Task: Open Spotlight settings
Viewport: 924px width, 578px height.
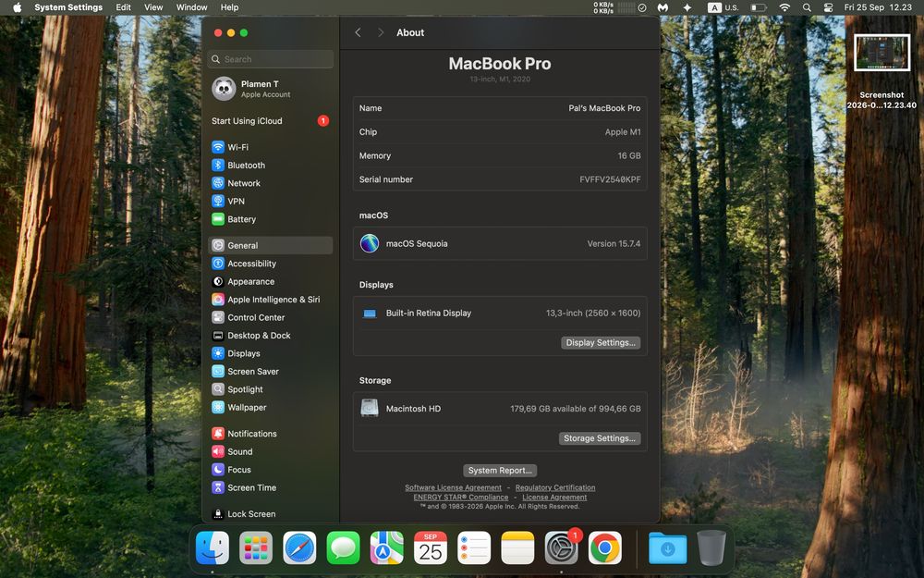Action: 271,389
